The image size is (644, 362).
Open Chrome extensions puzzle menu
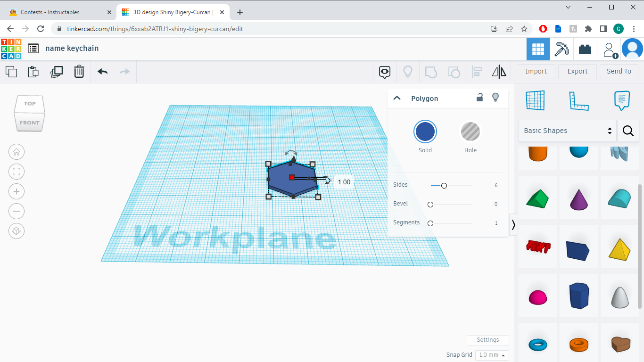coord(588,29)
